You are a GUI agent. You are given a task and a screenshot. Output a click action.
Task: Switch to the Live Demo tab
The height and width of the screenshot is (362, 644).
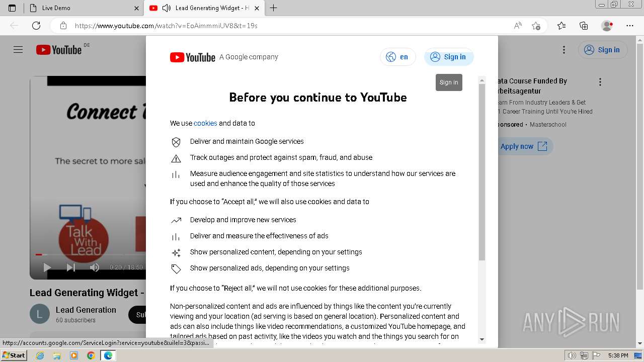(84, 8)
